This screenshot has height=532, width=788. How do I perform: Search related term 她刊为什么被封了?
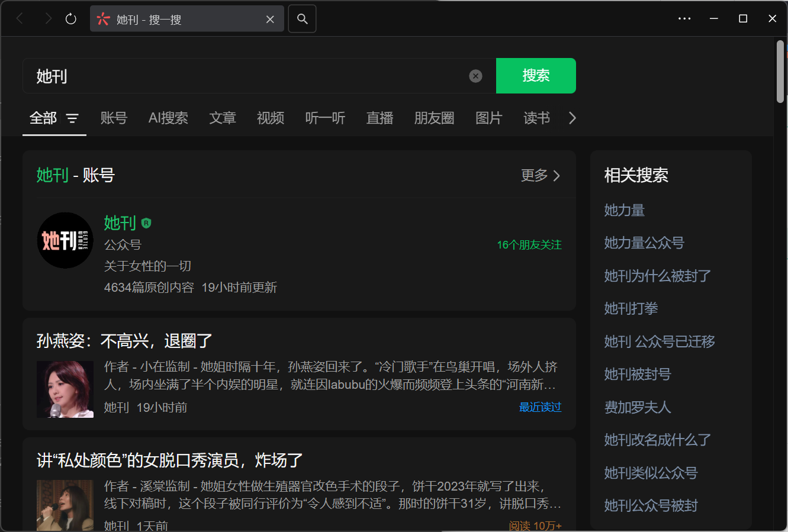pos(657,276)
